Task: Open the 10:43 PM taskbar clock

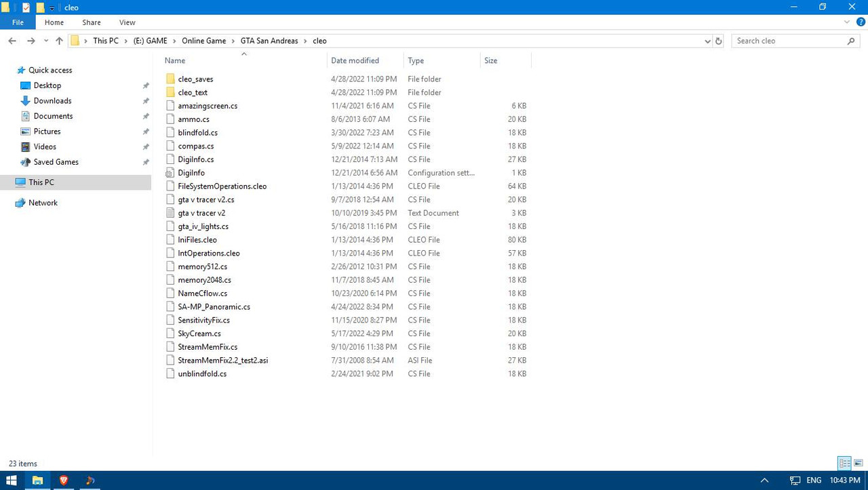Action: coord(845,481)
